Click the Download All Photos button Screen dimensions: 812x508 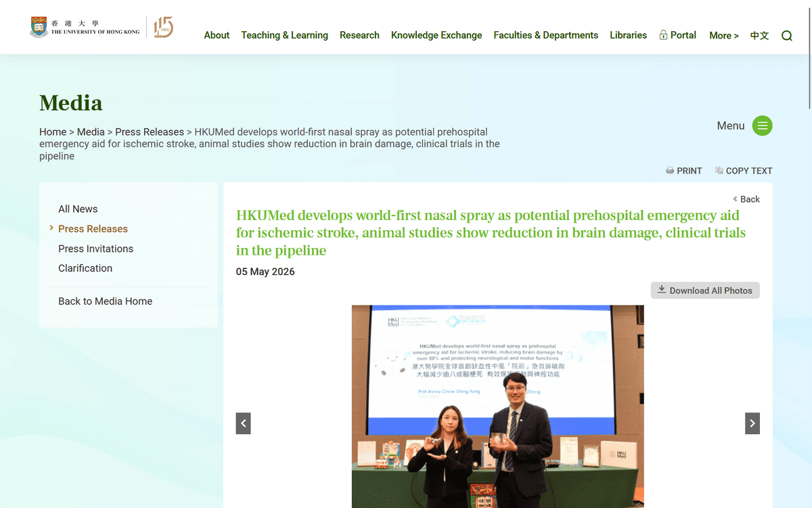[x=705, y=290]
